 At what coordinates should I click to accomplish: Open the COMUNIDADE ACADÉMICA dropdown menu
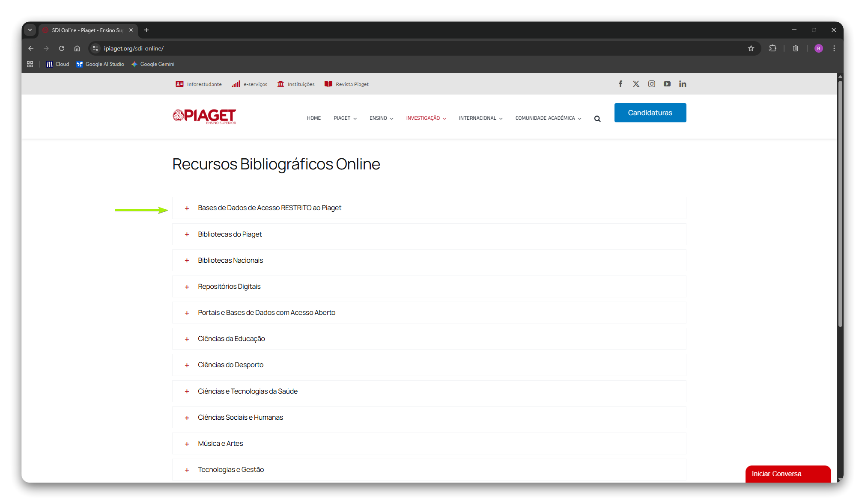click(x=548, y=118)
